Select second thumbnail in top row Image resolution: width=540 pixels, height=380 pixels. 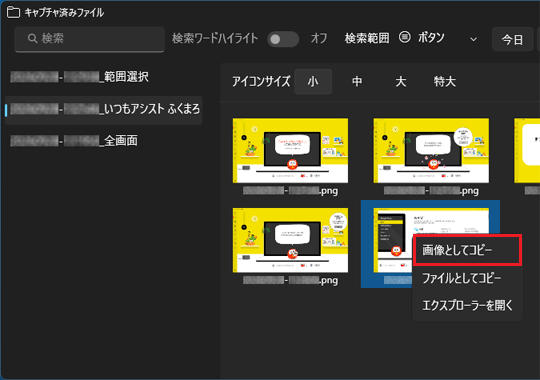[x=431, y=151]
